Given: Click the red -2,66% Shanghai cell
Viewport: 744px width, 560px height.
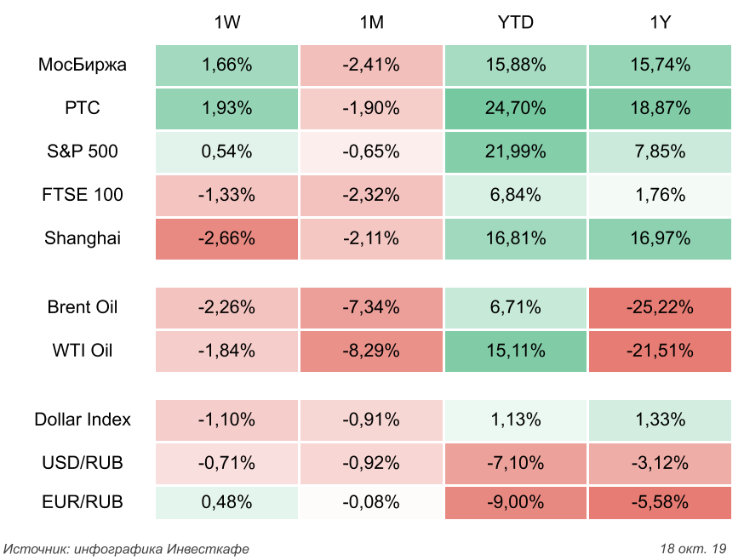Looking at the screenshot, I should [226, 238].
